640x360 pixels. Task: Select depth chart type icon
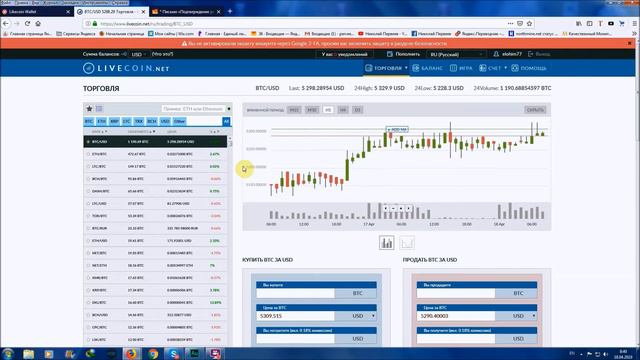pos(407,243)
